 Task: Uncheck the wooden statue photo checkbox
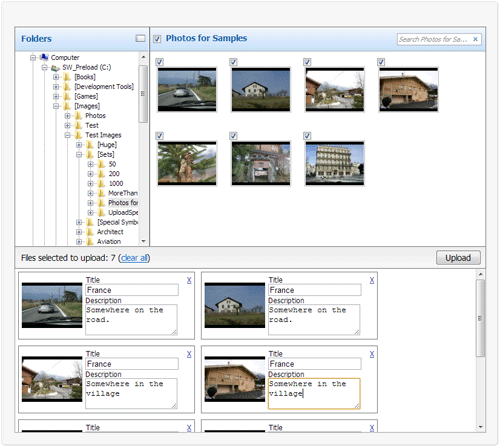pos(160,136)
